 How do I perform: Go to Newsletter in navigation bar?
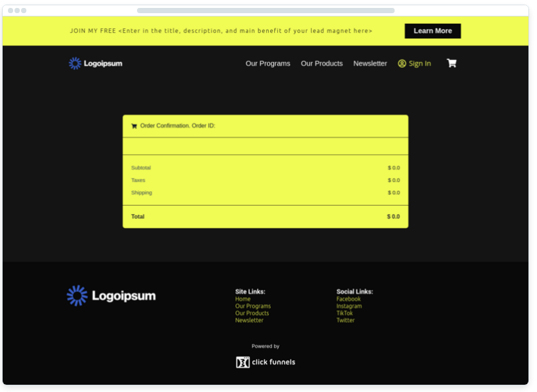point(370,64)
